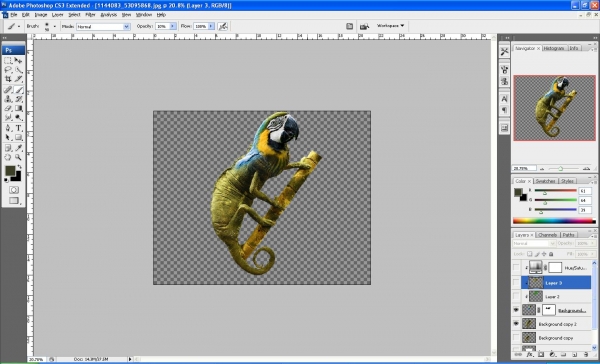This screenshot has height=364, width=600.
Task: Show Background copy layer
Action: 516,338
